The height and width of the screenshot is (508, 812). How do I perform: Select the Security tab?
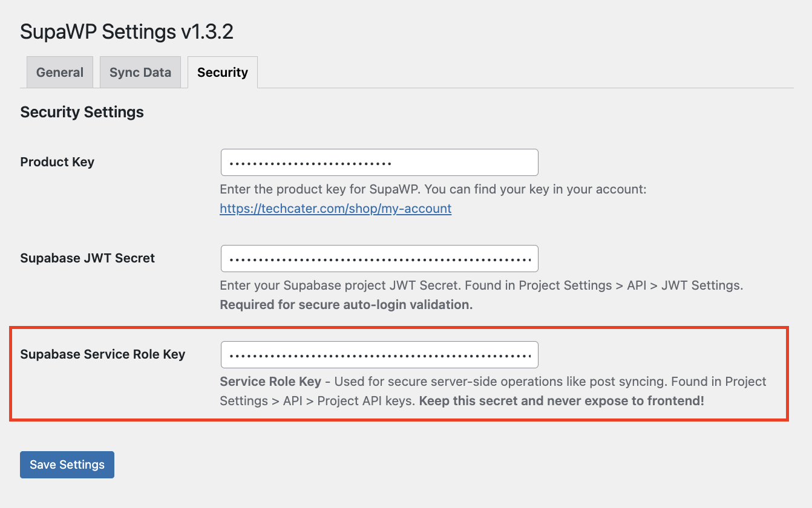[x=222, y=73]
